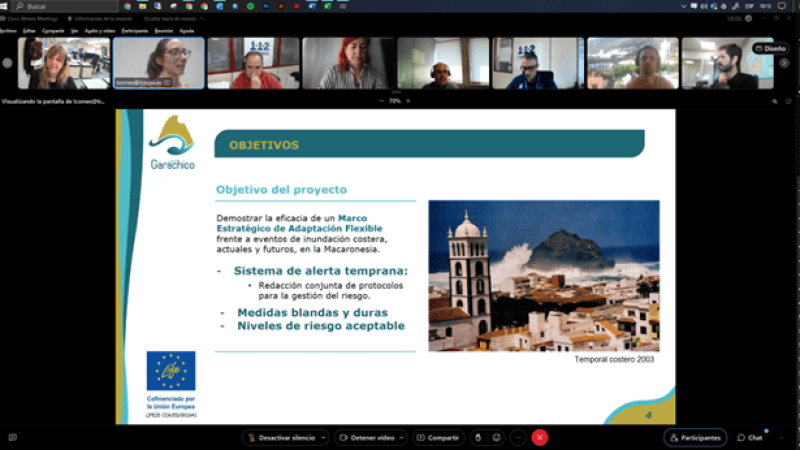Raise hand using the hand icon

point(478,438)
